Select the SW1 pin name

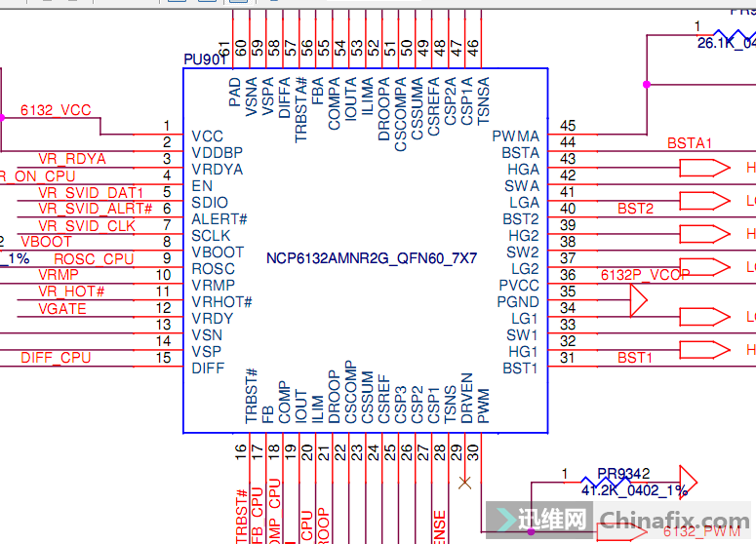coord(522,334)
